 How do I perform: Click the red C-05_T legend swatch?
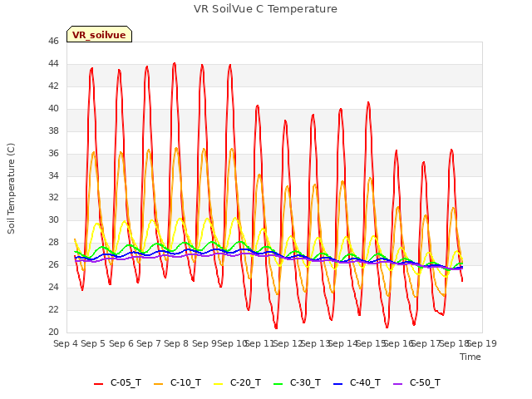pyautogui.click(x=98, y=384)
